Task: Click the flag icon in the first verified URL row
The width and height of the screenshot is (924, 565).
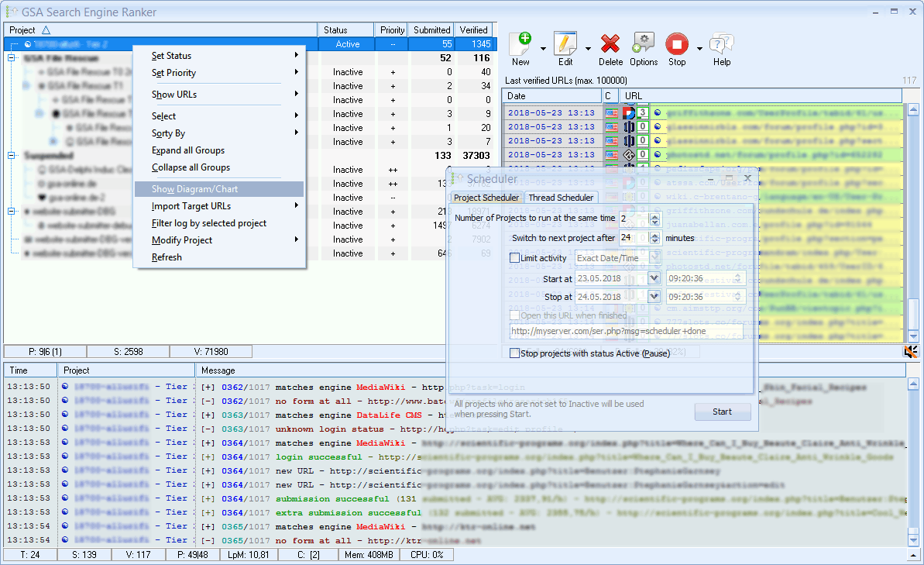Action: [612, 113]
